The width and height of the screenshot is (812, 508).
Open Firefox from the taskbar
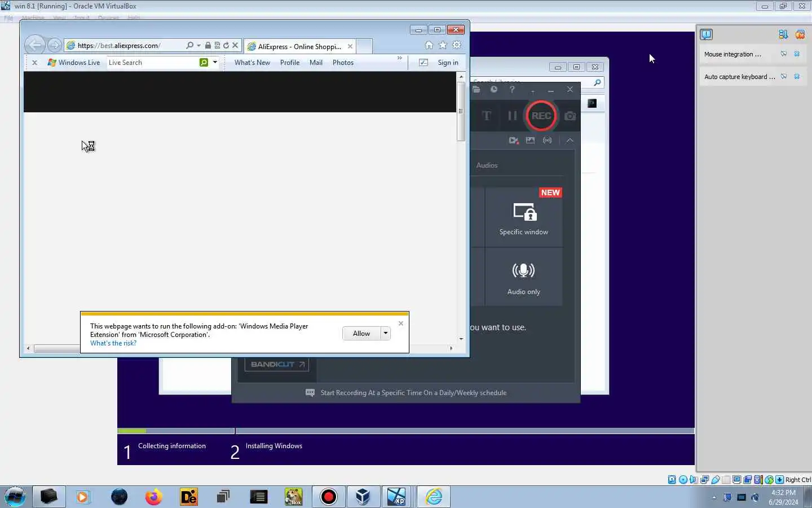(x=153, y=497)
